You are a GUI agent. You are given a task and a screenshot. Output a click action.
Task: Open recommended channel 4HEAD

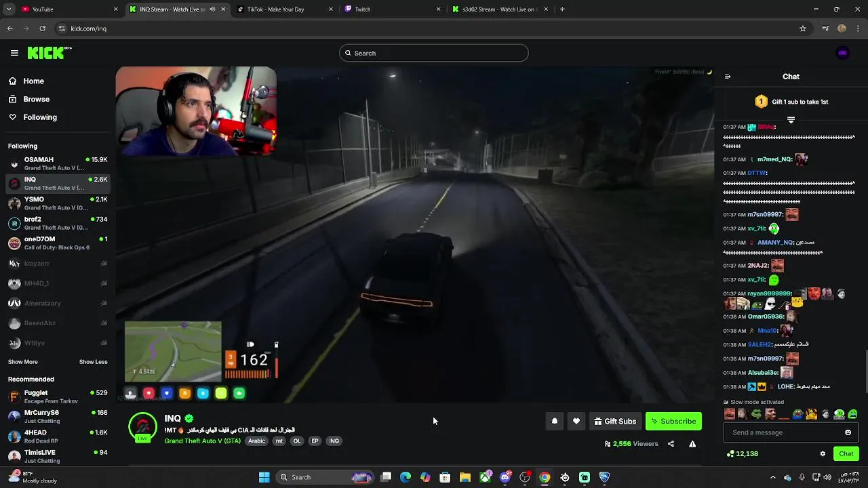click(x=57, y=436)
